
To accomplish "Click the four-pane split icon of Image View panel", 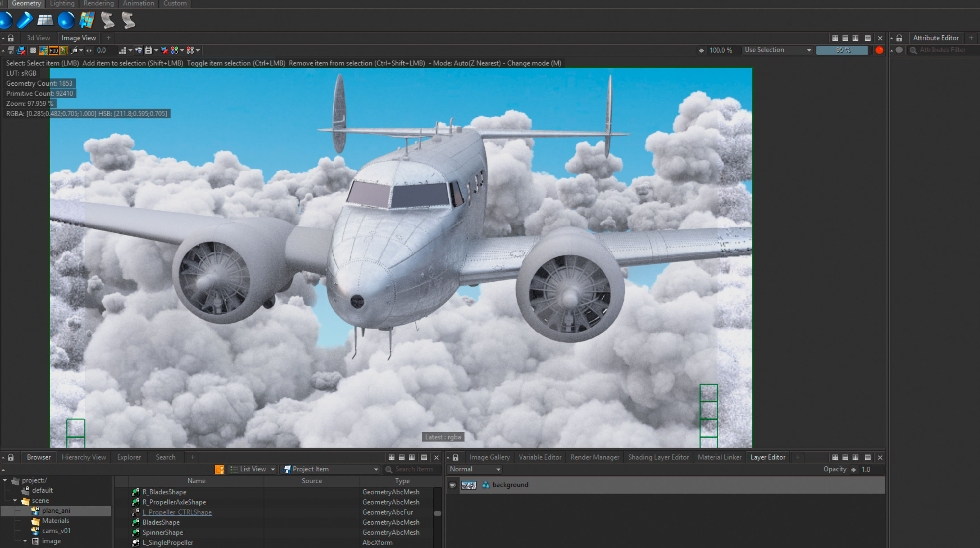I will pyautogui.click(x=835, y=38).
